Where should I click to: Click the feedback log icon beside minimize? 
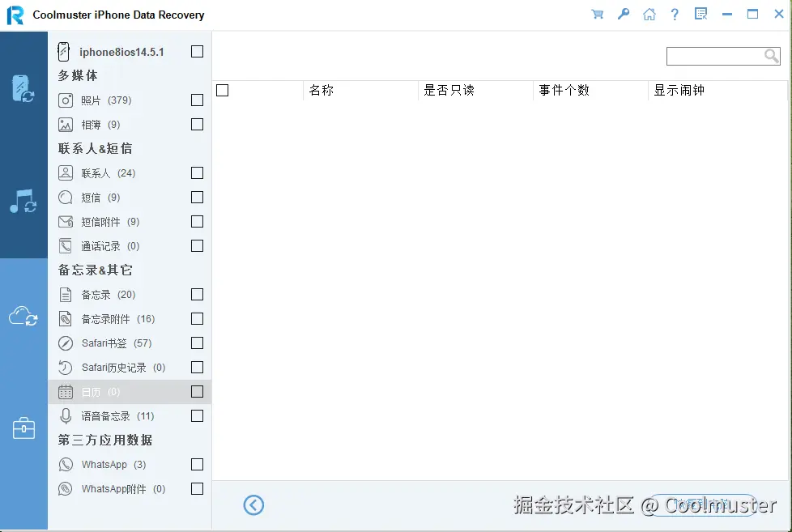pyautogui.click(x=700, y=14)
